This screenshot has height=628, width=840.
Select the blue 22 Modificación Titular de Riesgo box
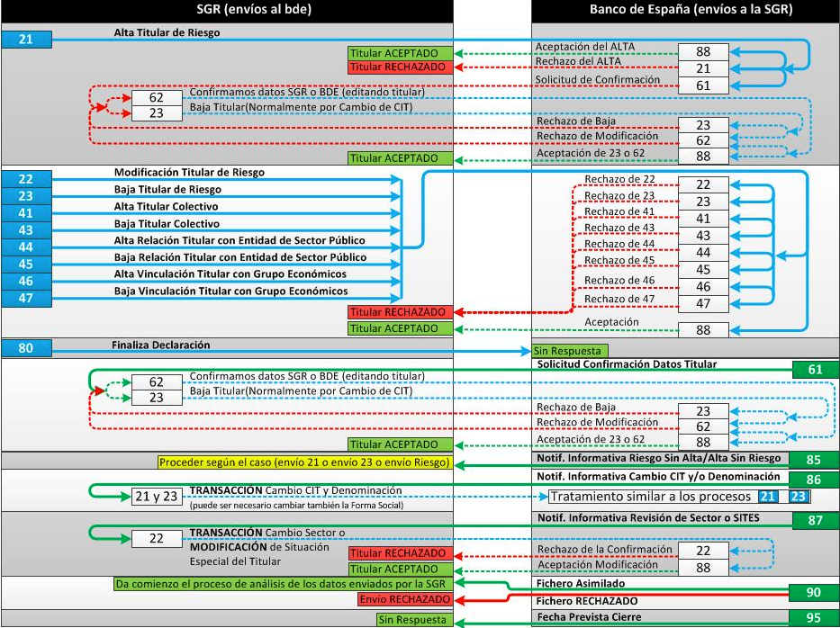click(26, 179)
